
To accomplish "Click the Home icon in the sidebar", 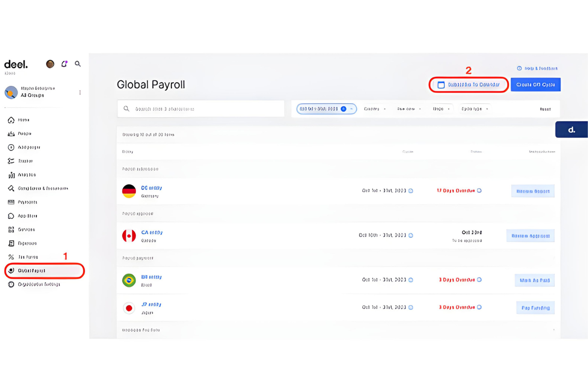I will coord(11,120).
